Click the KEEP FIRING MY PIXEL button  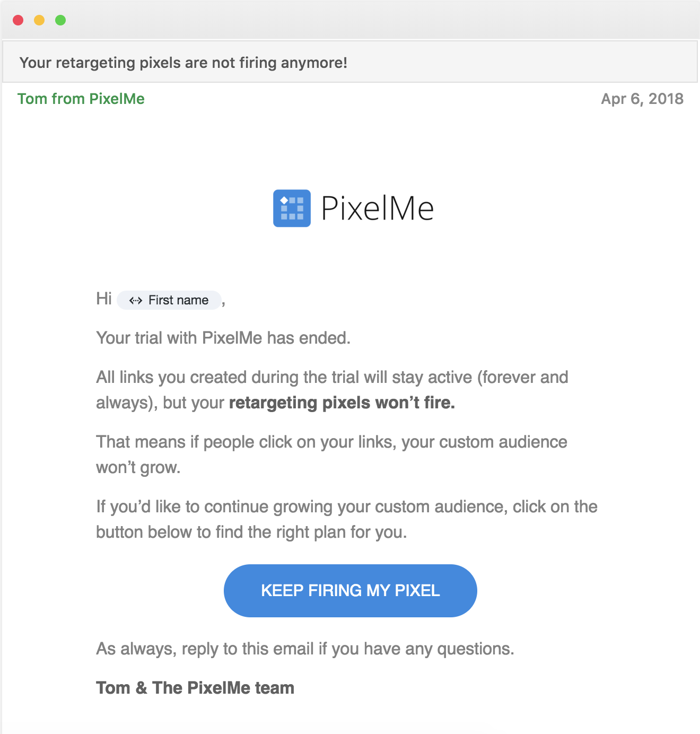(350, 590)
